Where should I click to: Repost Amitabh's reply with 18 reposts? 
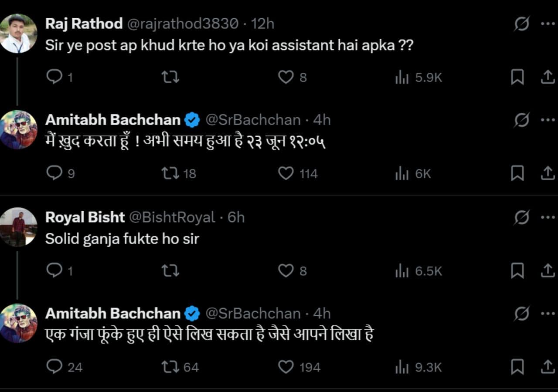pos(170,174)
